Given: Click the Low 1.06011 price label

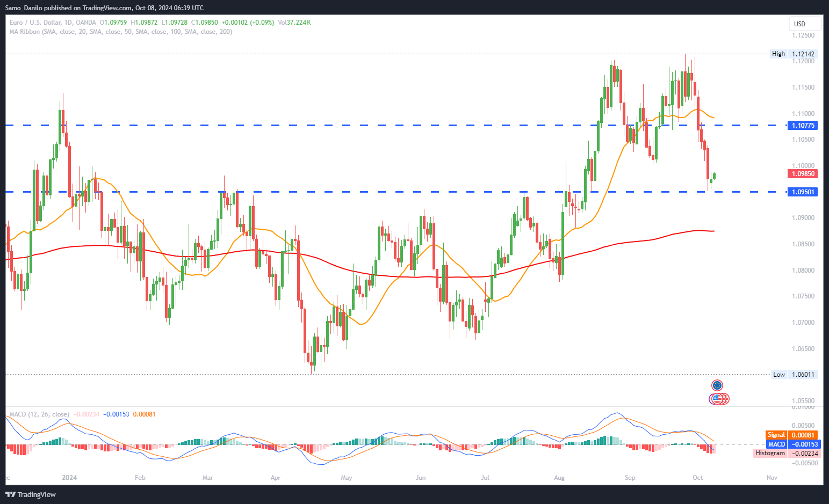Looking at the screenshot, I should pyautogui.click(x=794, y=375).
